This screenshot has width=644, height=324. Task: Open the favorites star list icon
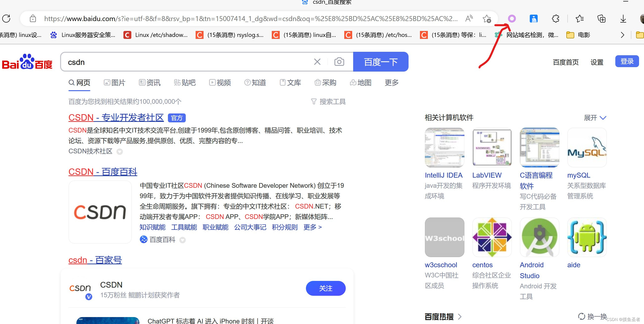(x=579, y=19)
